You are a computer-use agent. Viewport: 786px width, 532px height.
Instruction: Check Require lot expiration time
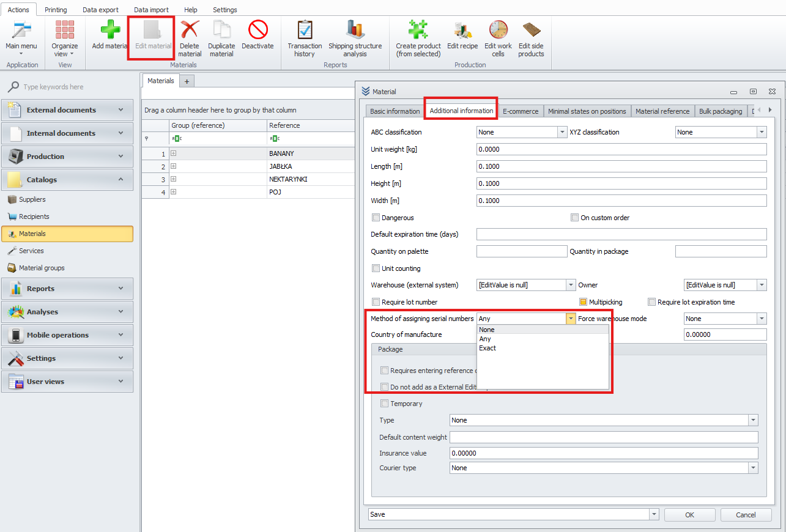[652, 302]
